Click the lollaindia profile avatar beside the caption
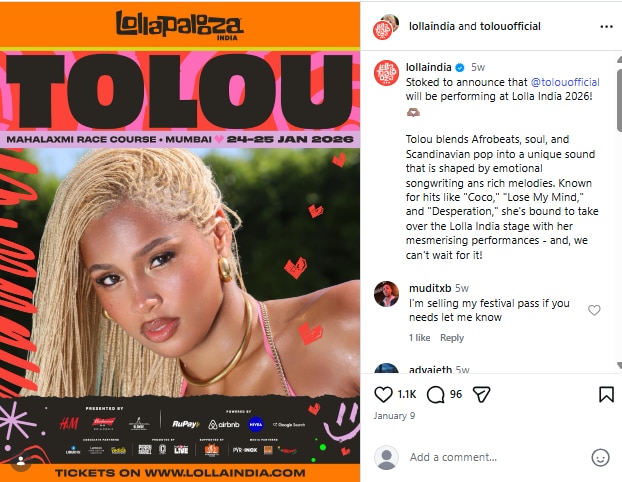622x482 pixels. click(386, 73)
